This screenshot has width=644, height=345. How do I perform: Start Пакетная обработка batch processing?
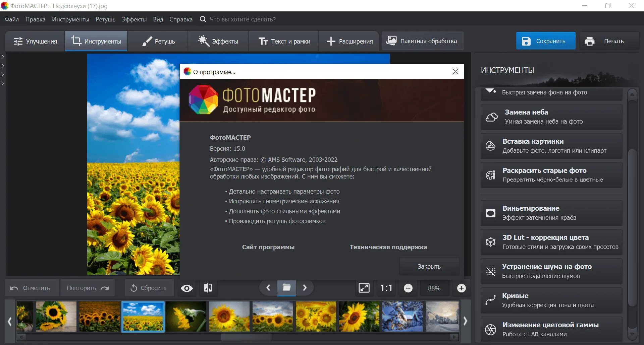click(x=423, y=41)
